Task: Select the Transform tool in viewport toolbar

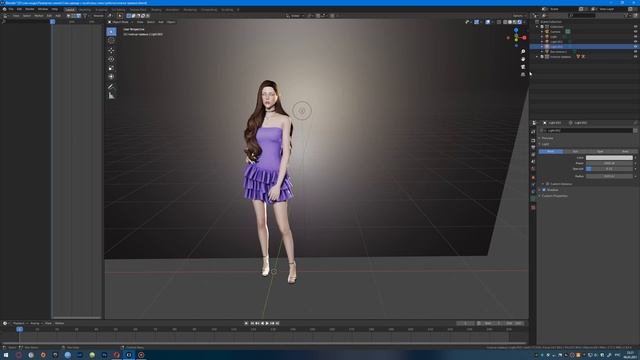Action: [x=111, y=77]
